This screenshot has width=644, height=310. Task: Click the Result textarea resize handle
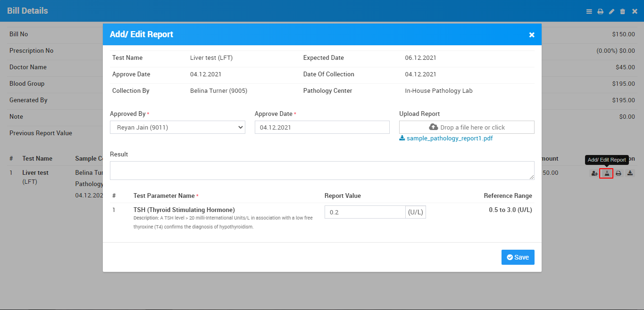(532, 177)
